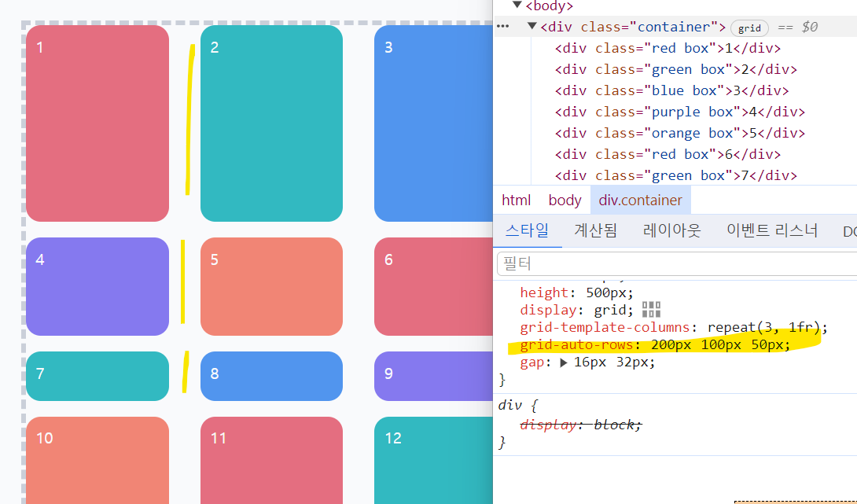Select html in the breadcrumb bar
This screenshot has height=504, width=857.
tap(517, 200)
